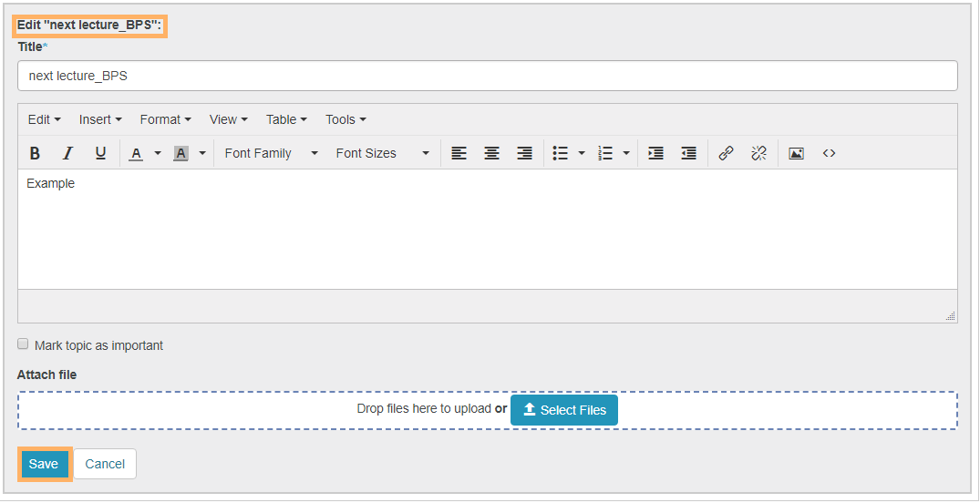Insert an image using the picture icon
Image resolution: width=980 pixels, height=503 pixels.
pyautogui.click(x=796, y=153)
